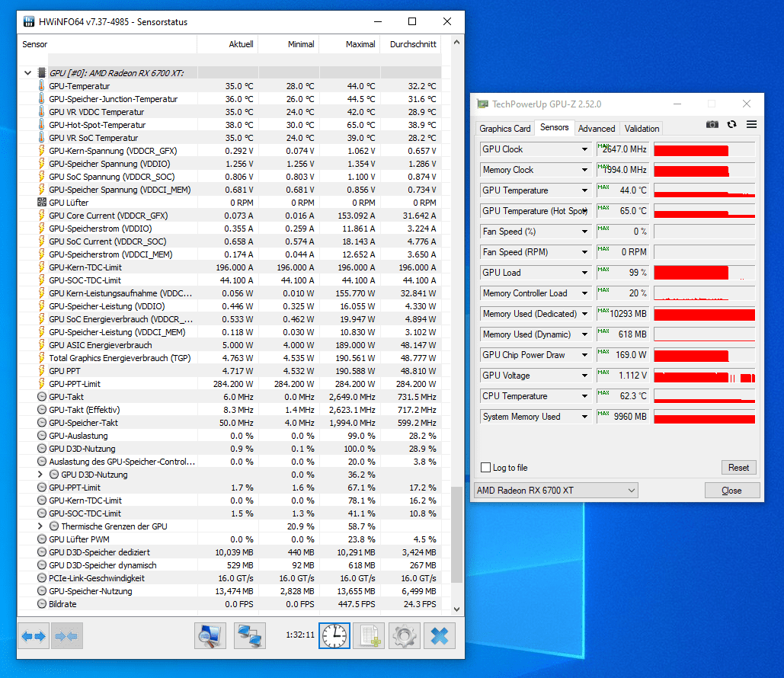
Task: Open the System Memory Used dropdown arrow
Action: click(x=584, y=417)
